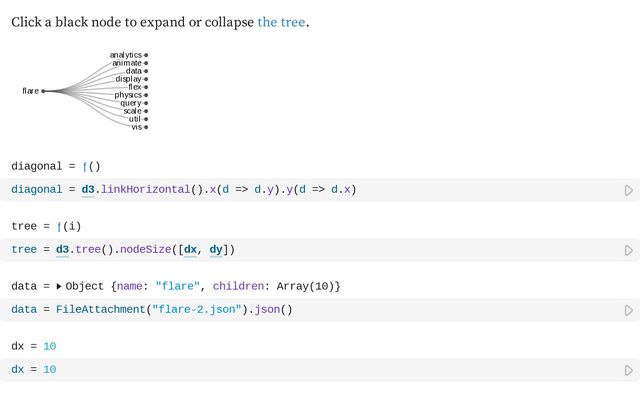
Task: Run the dx = 10 code cell
Action: tap(628, 370)
